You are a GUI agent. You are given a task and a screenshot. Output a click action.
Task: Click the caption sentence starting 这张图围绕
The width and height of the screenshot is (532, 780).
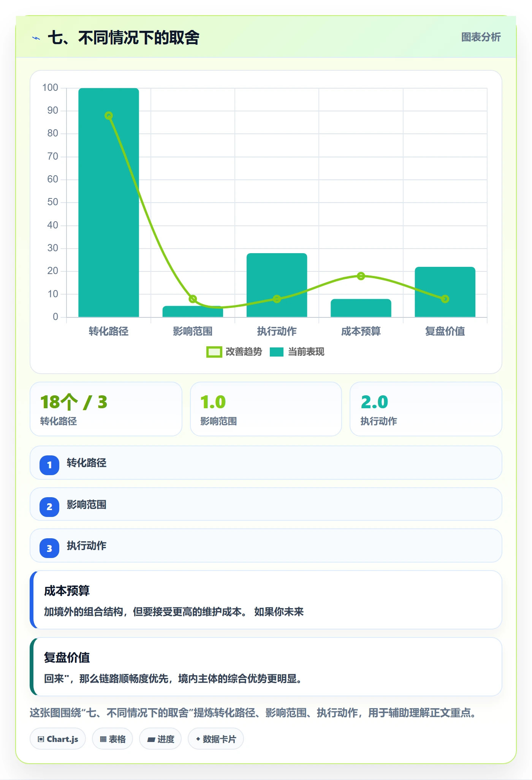click(253, 713)
